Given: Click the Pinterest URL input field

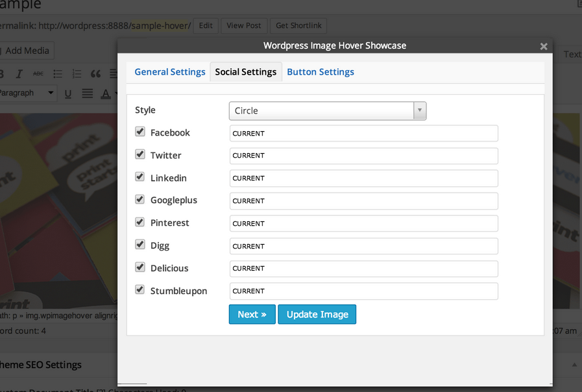Looking at the screenshot, I should click(x=364, y=223).
